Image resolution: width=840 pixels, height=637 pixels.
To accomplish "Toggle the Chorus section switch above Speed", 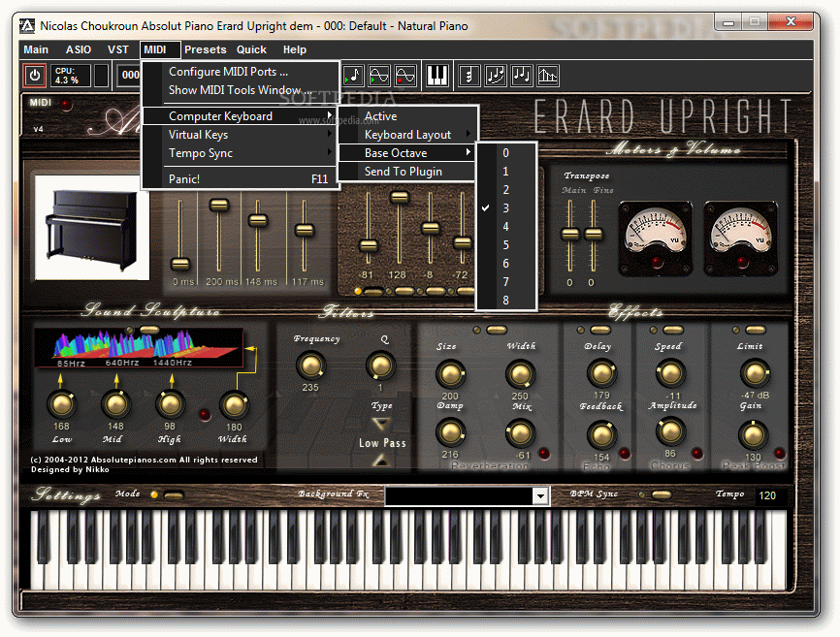I will coord(673,330).
